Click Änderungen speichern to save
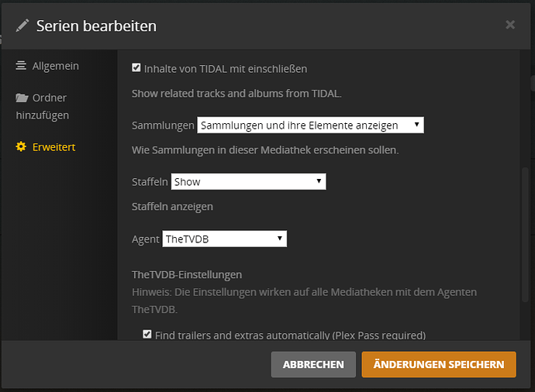This screenshot has height=392, width=535. click(438, 364)
